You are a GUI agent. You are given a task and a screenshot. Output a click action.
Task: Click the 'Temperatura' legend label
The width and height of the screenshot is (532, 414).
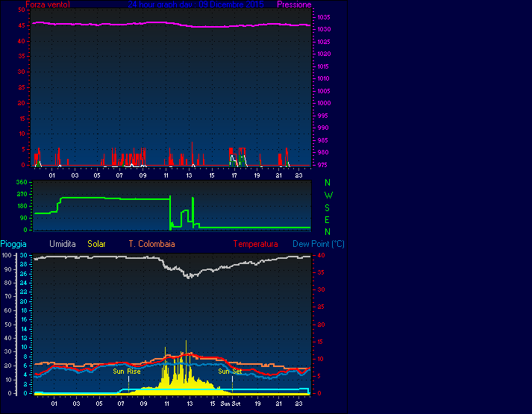click(255, 244)
